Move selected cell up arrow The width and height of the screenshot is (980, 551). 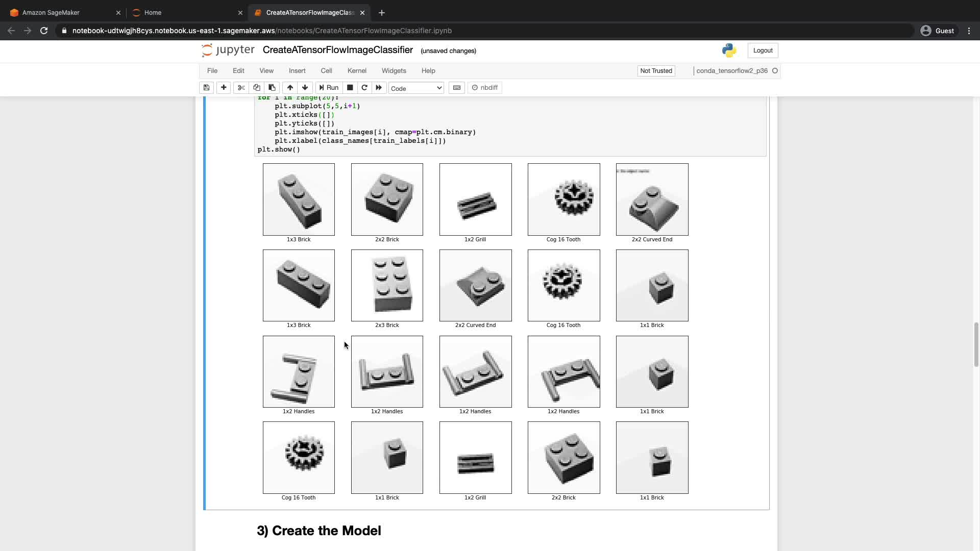290,88
